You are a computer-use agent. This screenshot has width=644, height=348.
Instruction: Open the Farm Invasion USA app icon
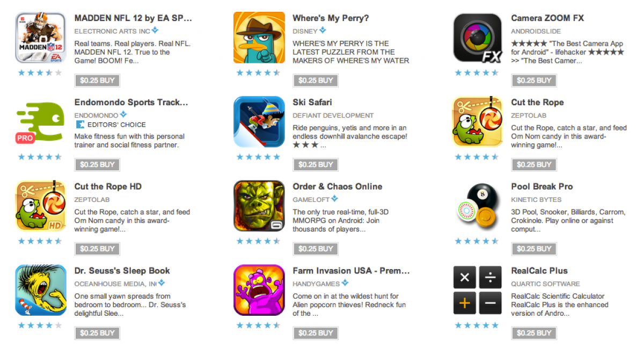[259, 291]
